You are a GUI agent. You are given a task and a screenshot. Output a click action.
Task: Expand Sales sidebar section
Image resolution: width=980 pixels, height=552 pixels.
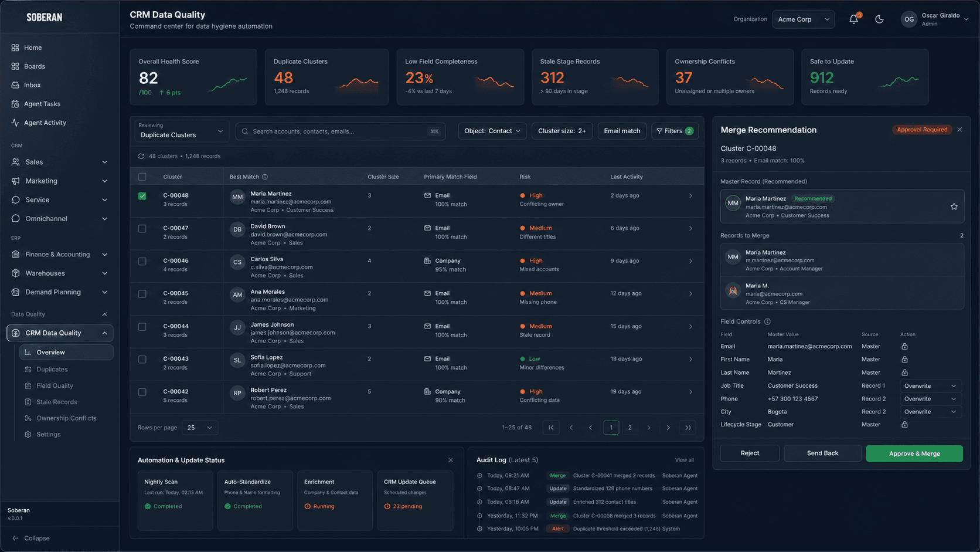point(60,162)
